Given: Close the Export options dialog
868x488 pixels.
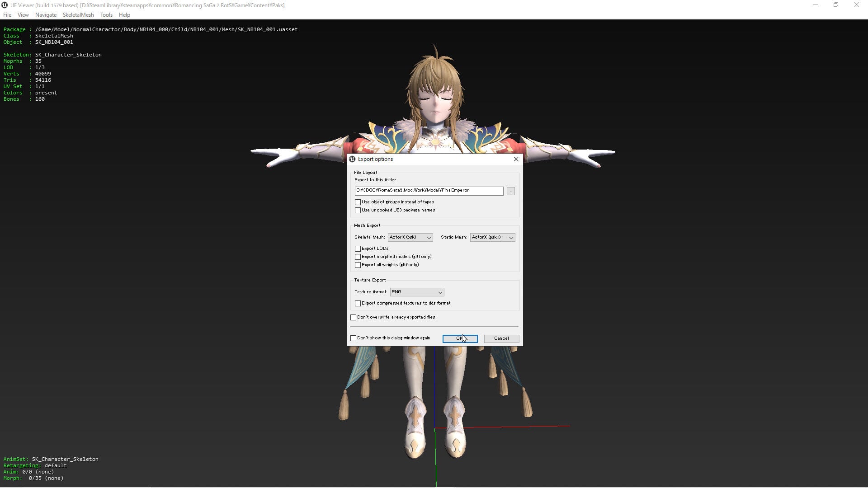Looking at the screenshot, I should point(516,159).
